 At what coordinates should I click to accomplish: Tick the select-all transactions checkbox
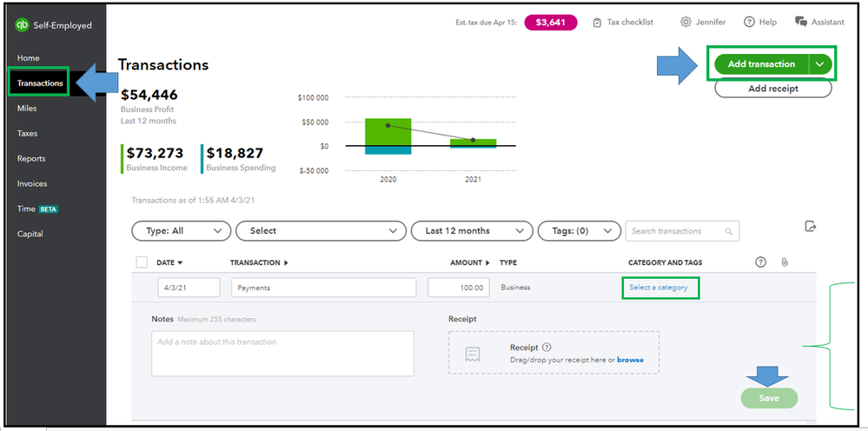[x=142, y=262]
